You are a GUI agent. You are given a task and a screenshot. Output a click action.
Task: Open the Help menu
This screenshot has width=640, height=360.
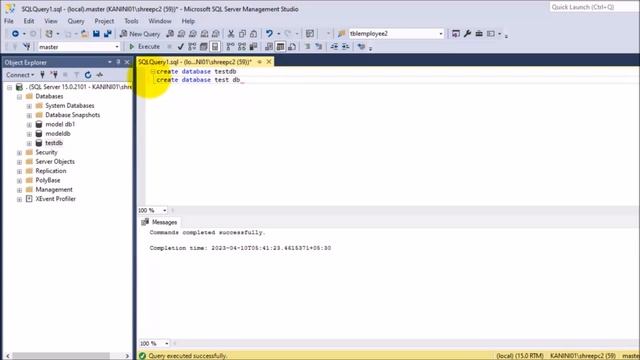click(x=188, y=21)
